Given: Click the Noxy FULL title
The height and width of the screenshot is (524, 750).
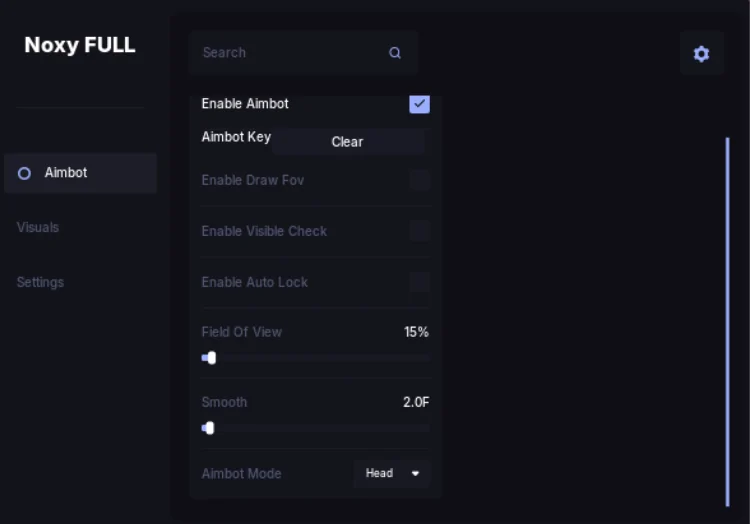Looking at the screenshot, I should point(80,45).
